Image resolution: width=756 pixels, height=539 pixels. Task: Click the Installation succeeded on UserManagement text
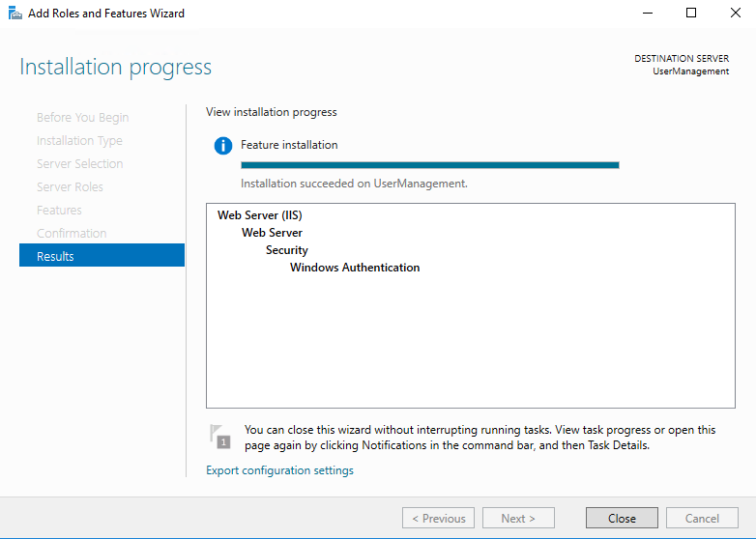pyautogui.click(x=354, y=184)
